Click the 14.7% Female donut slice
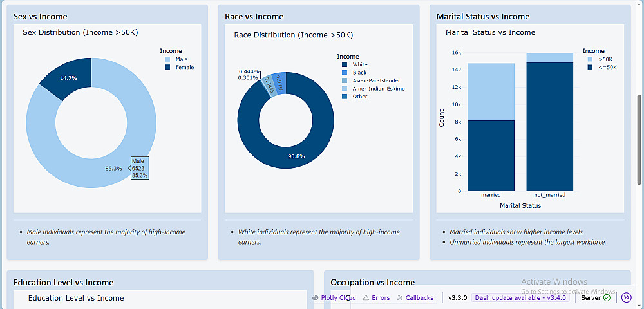 [x=69, y=77]
